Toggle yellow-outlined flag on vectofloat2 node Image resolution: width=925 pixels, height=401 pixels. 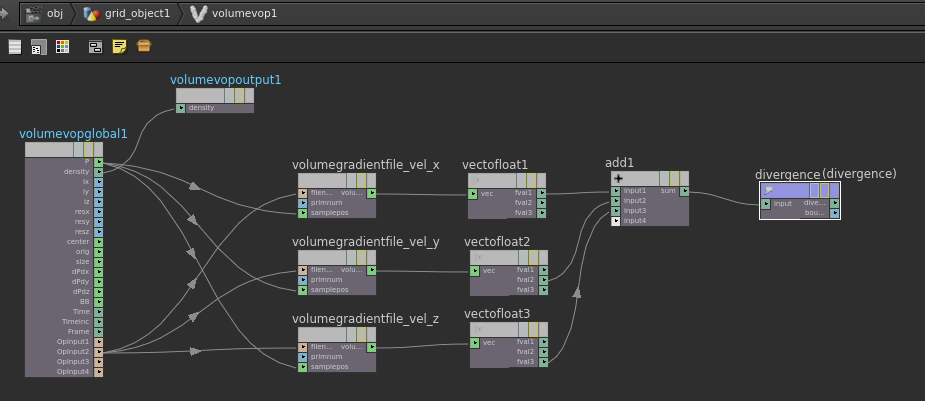[x=533, y=258]
